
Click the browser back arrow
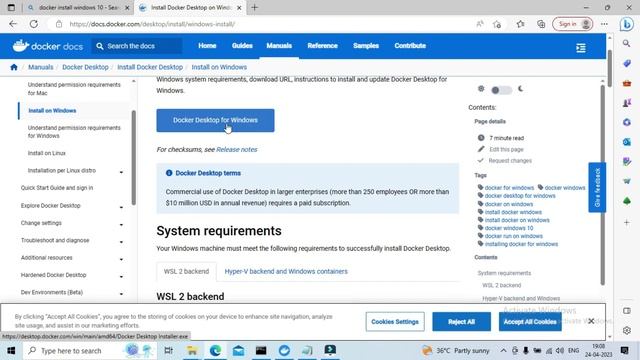pos(13,24)
